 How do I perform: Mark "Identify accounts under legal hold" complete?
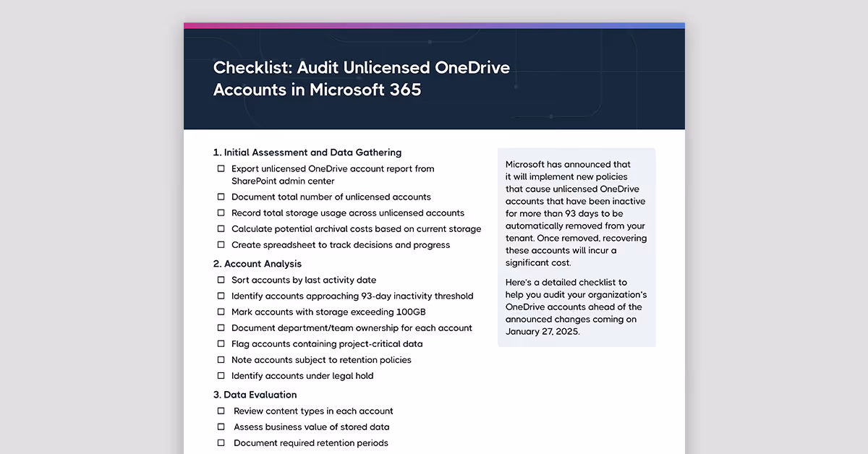(x=221, y=375)
